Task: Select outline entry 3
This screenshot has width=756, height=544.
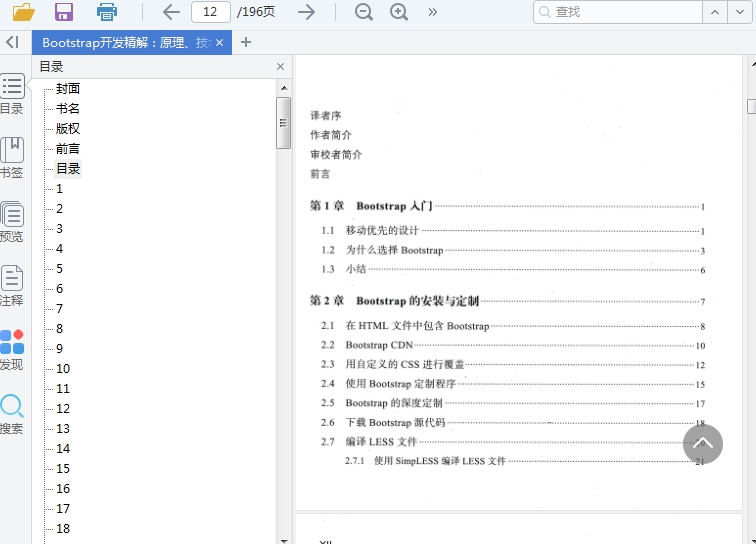Action: (59, 229)
